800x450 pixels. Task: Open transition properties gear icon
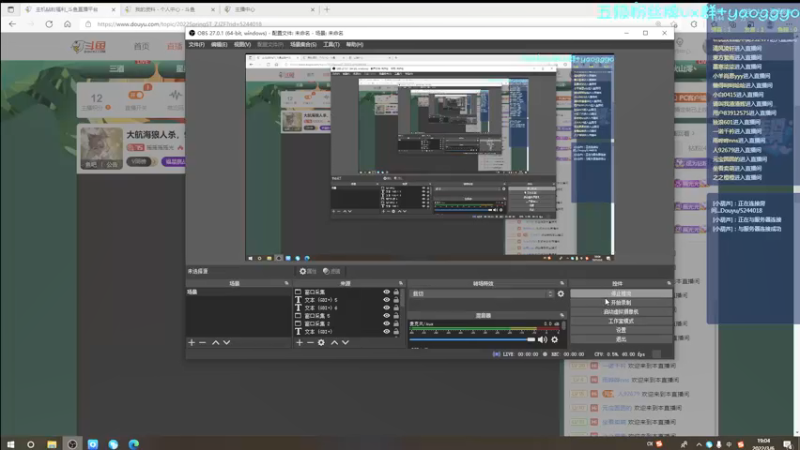point(561,294)
